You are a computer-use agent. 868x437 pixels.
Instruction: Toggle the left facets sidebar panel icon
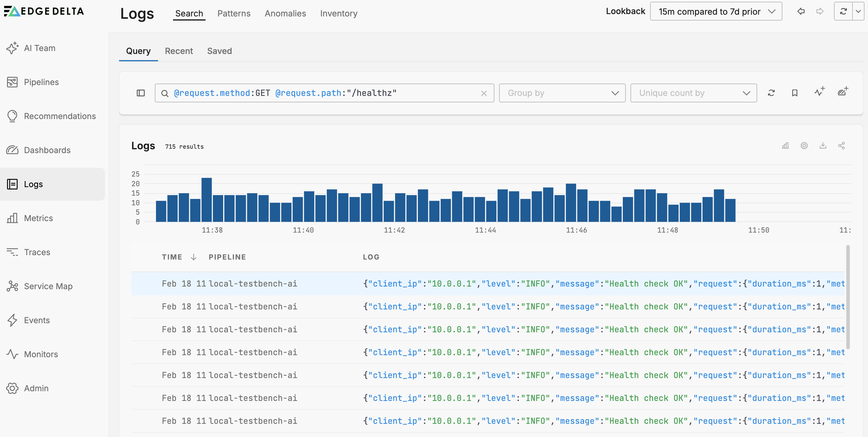click(x=140, y=93)
